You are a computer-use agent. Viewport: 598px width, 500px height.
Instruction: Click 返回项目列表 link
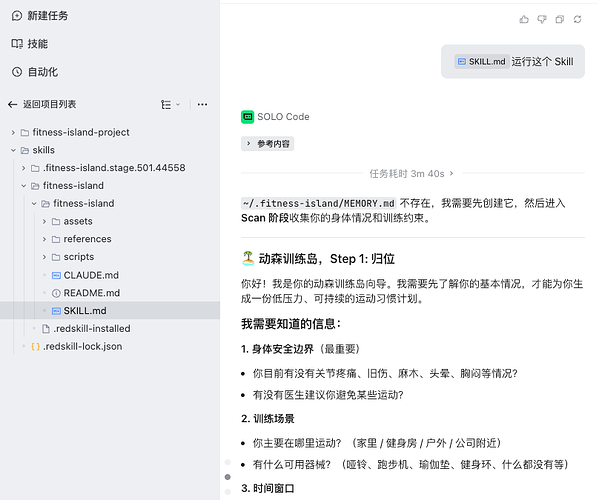[49, 104]
